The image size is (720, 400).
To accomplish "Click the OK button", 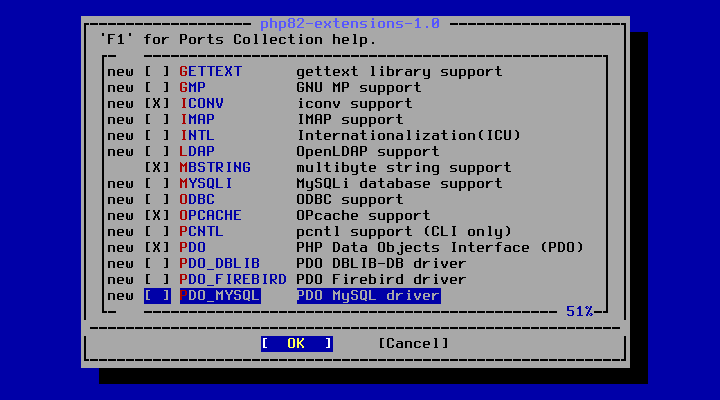I will 297,344.
